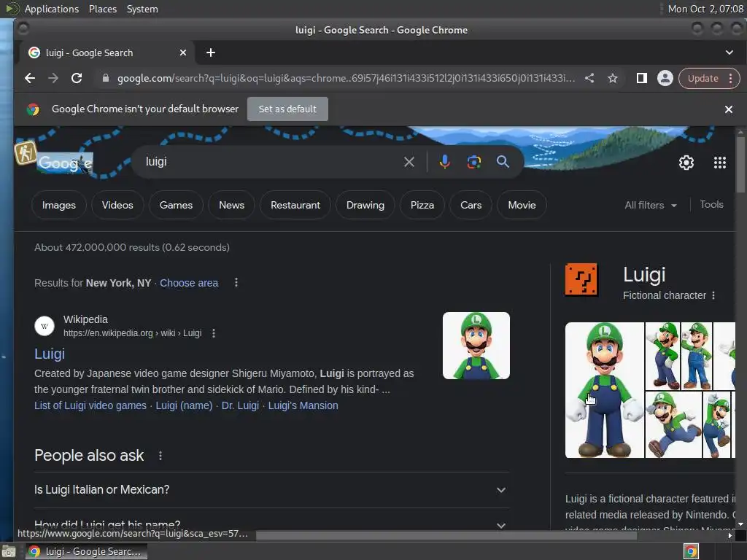Open running Luigi image in knowledge panel
Viewport: 747px width, 560px height.
(673, 425)
